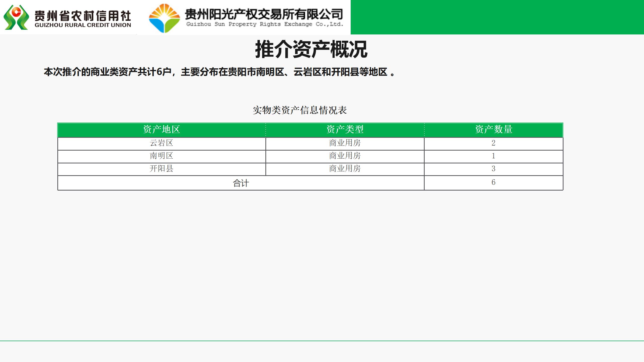The height and width of the screenshot is (362, 644).
Task: Click the 云岩区 table cell
Action: pyautogui.click(x=162, y=143)
